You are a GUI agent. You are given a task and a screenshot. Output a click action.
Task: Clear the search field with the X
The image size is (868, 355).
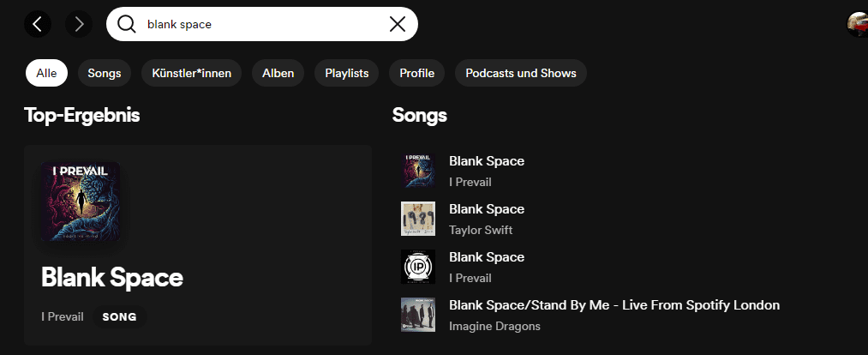coord(398,24)
